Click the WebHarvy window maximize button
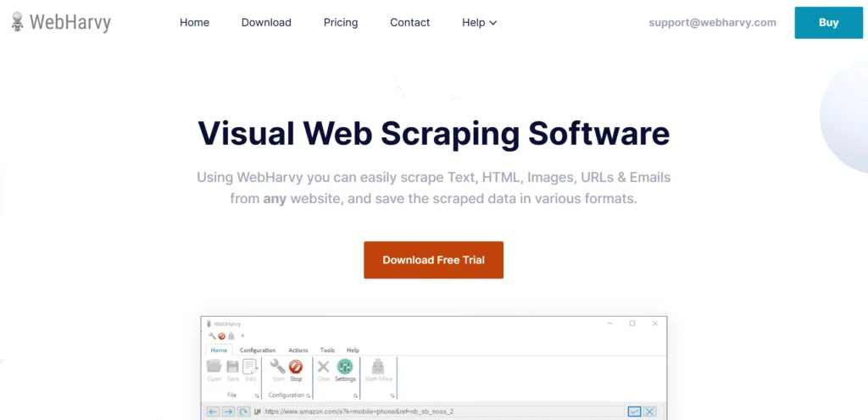Screen dimensions: 868x420 [632, 323]
